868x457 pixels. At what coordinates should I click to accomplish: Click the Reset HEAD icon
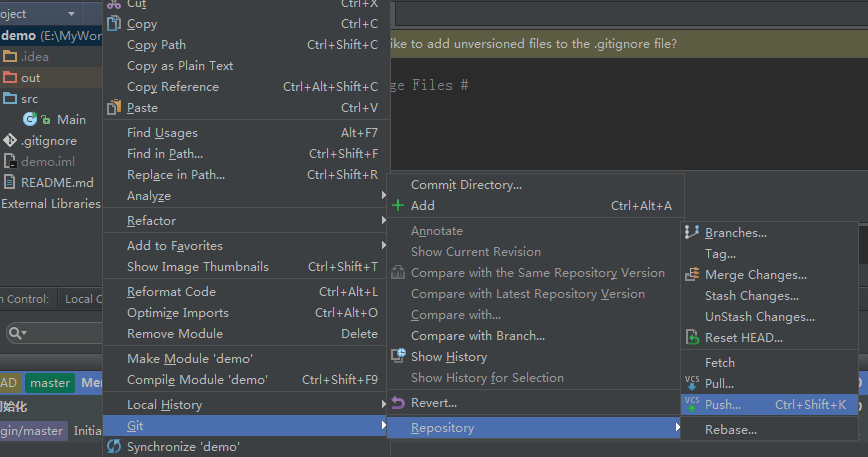coord(692,338)
